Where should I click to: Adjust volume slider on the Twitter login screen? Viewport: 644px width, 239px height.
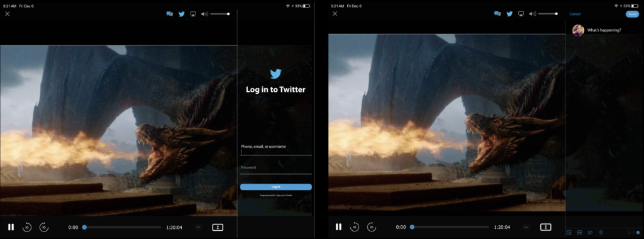click(x=219, y=14)
